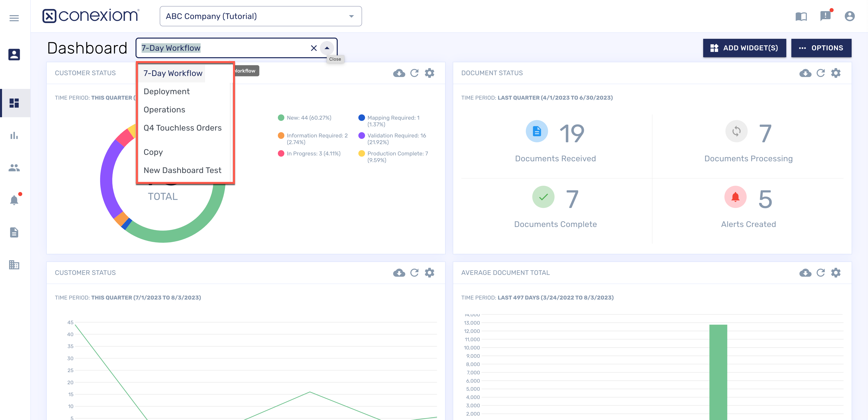This screenshot has height=420, width=868.
Task: Open the bar chart reports sidebar icon
Action: pos(14,136)
